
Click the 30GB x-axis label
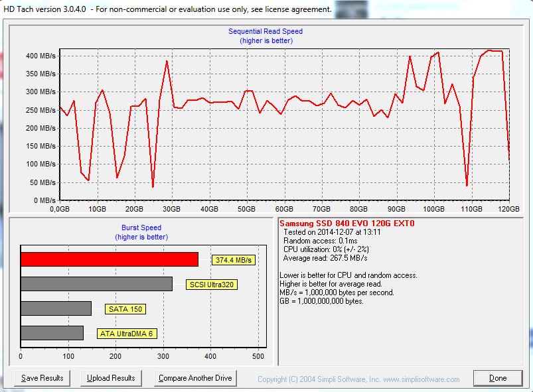(x=172, y=209)
